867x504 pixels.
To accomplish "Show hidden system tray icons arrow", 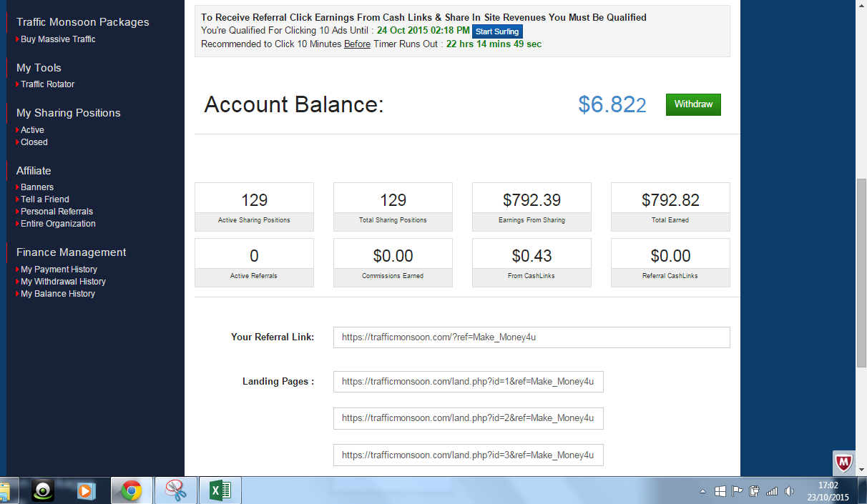I will 702,492.
